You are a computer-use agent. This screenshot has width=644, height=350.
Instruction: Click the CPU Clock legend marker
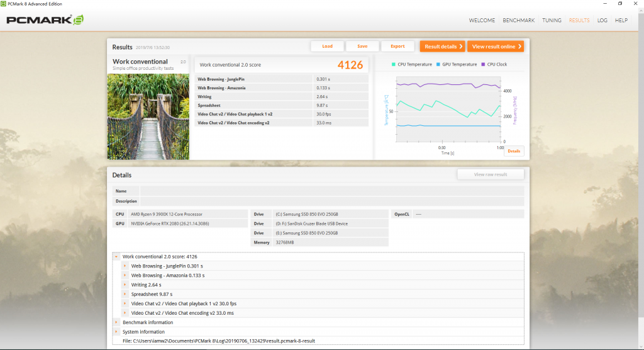[483, 64]
